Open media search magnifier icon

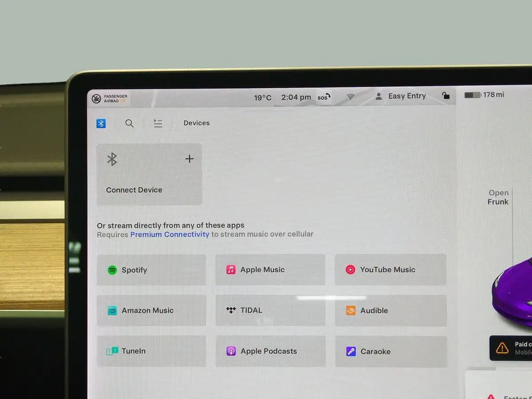click(129, 123)
